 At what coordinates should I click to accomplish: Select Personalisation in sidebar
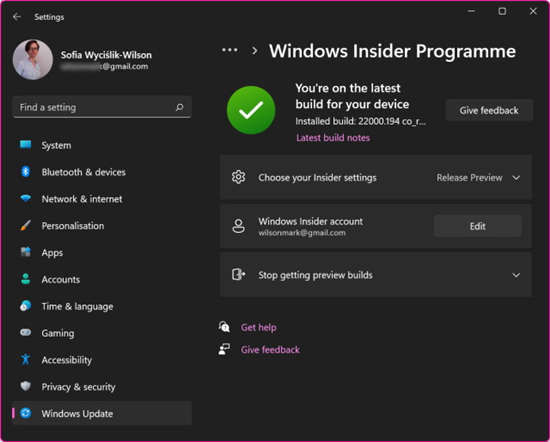click(102, 226)
